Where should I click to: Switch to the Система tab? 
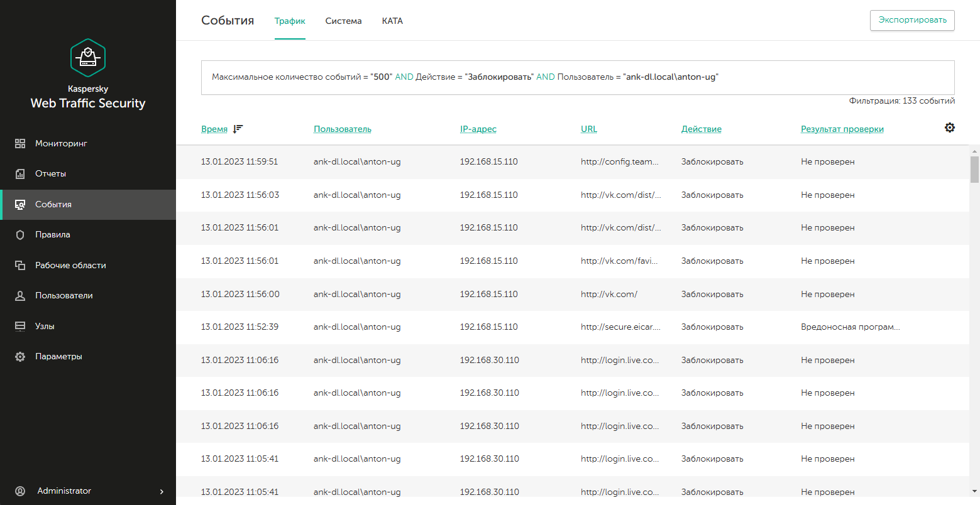coord(343,21)
